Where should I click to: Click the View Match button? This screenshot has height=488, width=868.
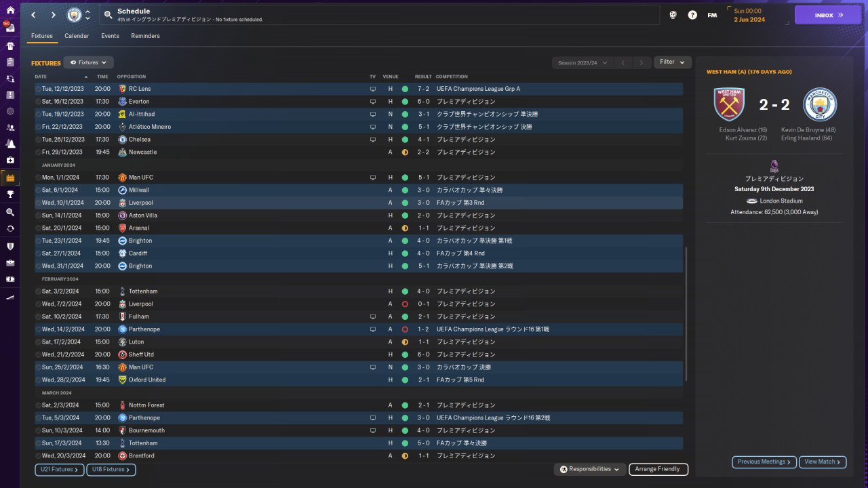[x=823, y=462]
